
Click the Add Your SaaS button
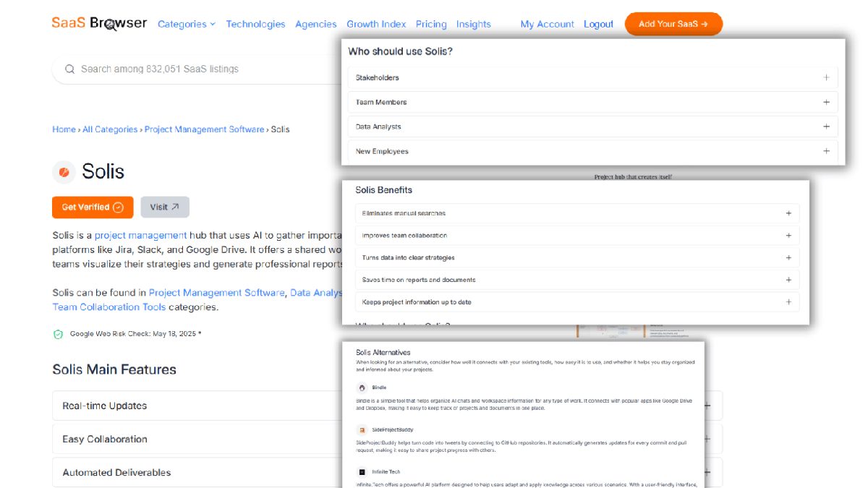click(x=673, y=24)
